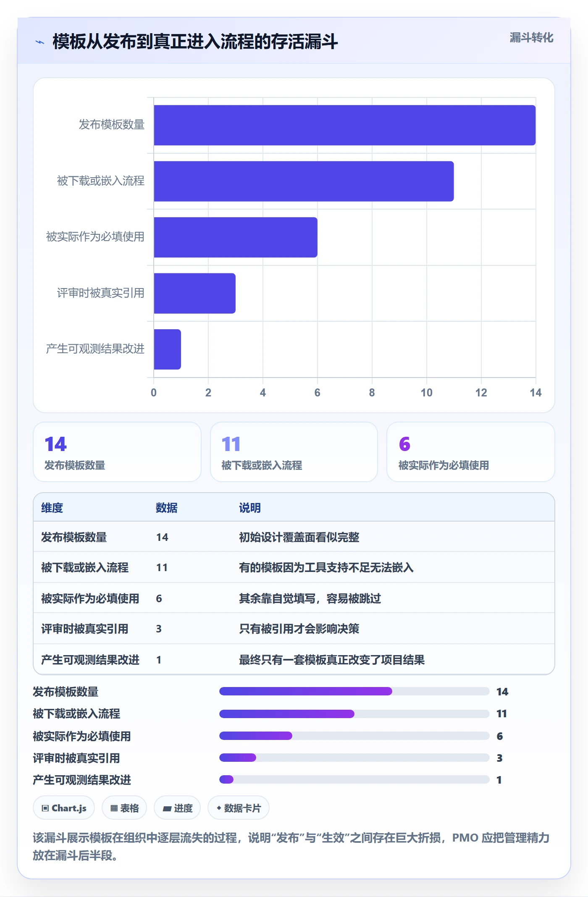Image resolution: width=588 pixels, height=897 pixels.
Task: Click the 产生可观测结果改进 chart bar
Action: point(167,349)
